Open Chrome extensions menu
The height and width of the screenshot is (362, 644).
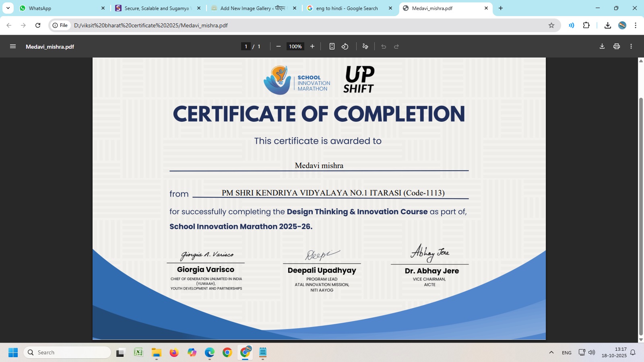(586, 25)
